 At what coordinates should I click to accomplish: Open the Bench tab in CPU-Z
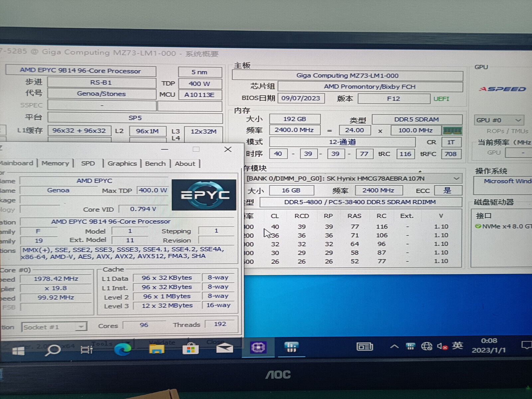point(155,164)
